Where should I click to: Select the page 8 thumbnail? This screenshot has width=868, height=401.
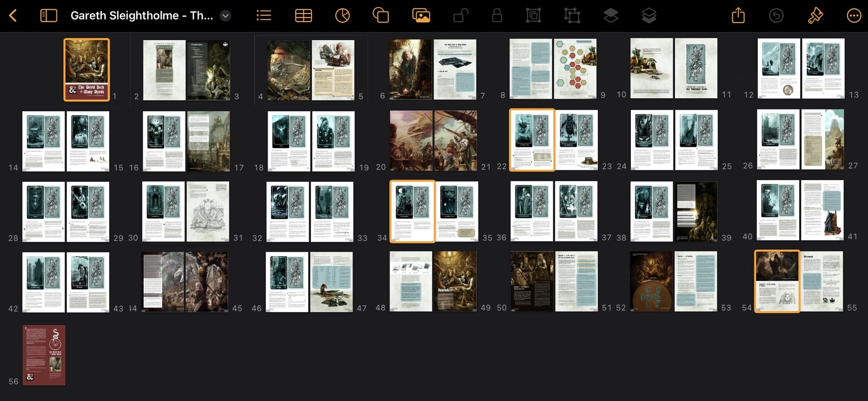(x=531, y=69)
